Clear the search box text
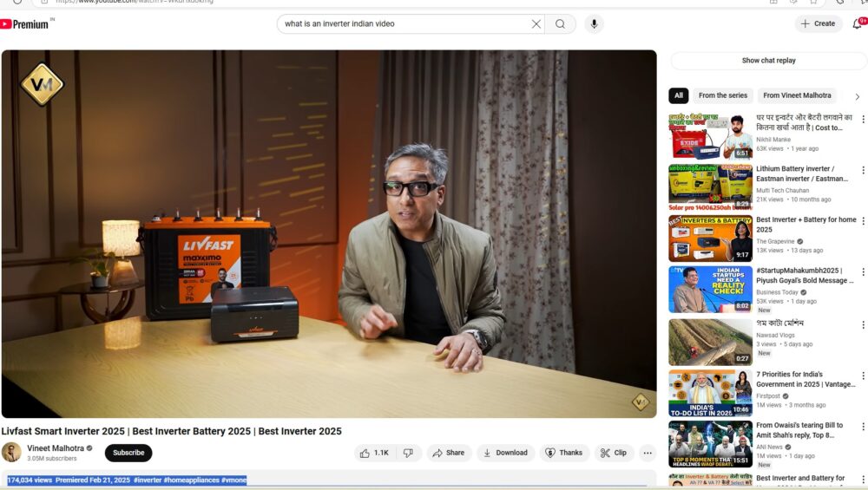Screen dimensions: 868x490 pos(536,24)
